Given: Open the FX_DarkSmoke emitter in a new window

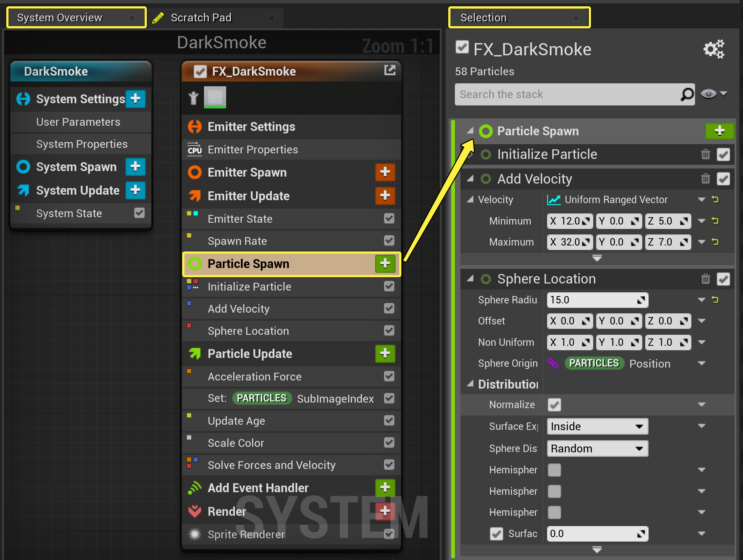Looking at the screenshot, I should (390, 70).
